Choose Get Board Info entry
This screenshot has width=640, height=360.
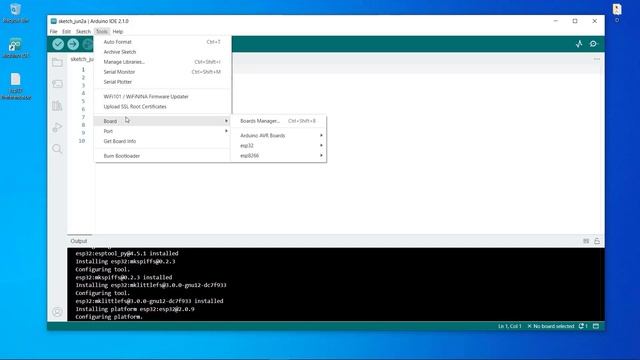pyautogui.click(x=162, y=141)
